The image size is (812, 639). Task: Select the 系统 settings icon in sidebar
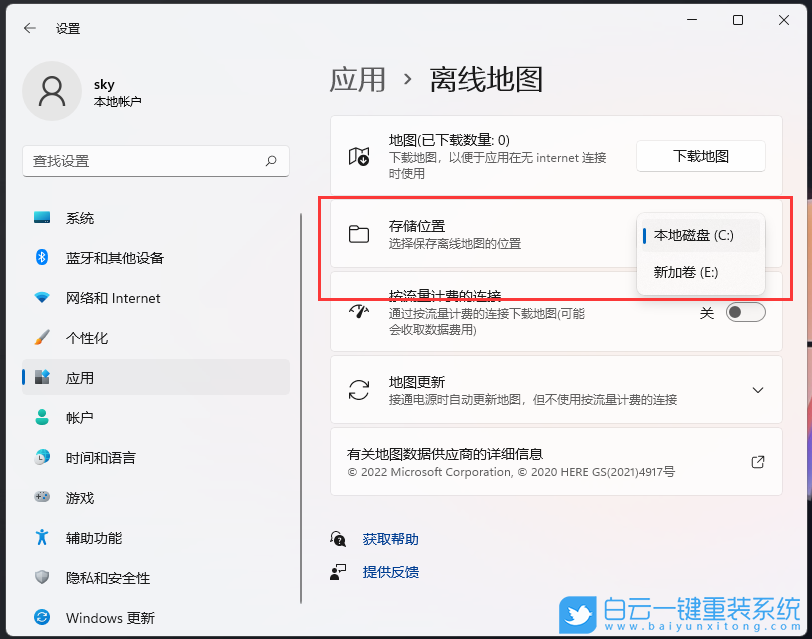40,218
